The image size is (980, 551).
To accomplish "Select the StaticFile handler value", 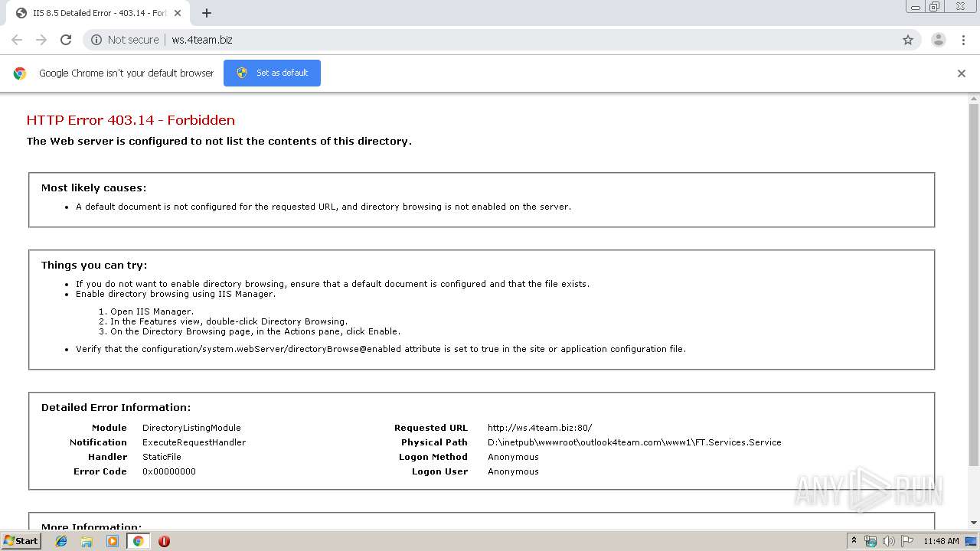I will (162, 457).
